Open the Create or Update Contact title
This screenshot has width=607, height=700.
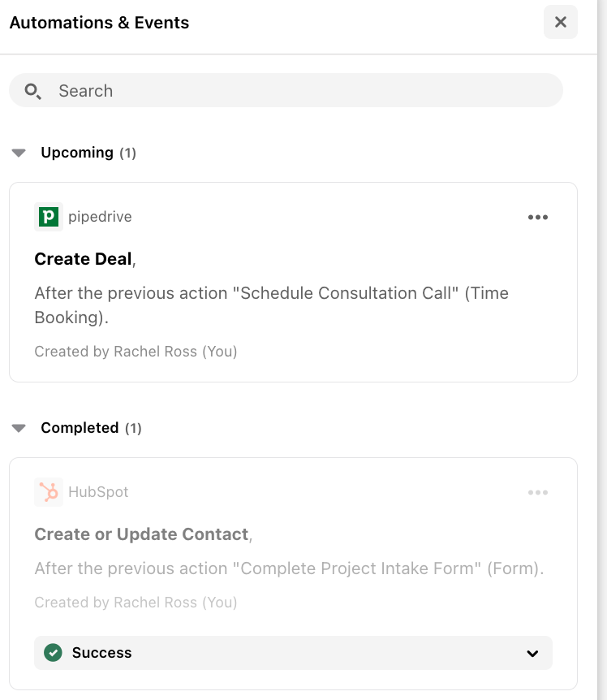coord(141,534)
